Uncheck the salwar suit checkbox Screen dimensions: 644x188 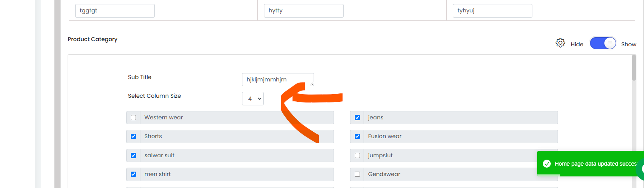tap(134, 155)
